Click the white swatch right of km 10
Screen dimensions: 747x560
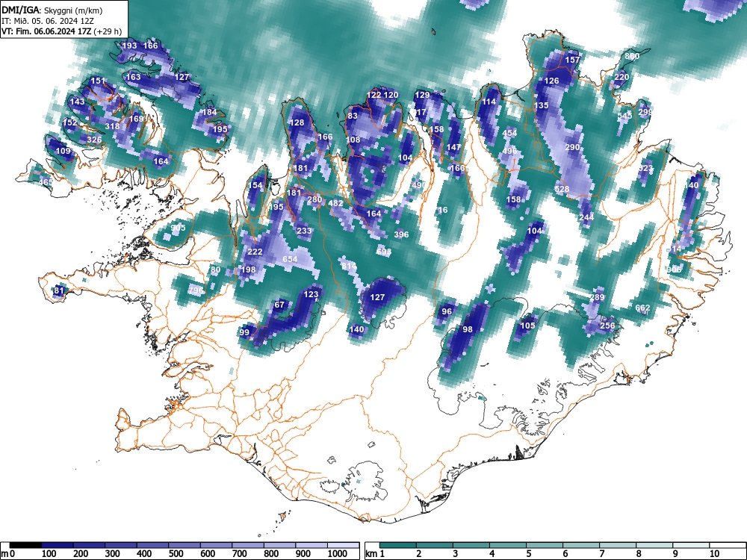click(727, 545)
